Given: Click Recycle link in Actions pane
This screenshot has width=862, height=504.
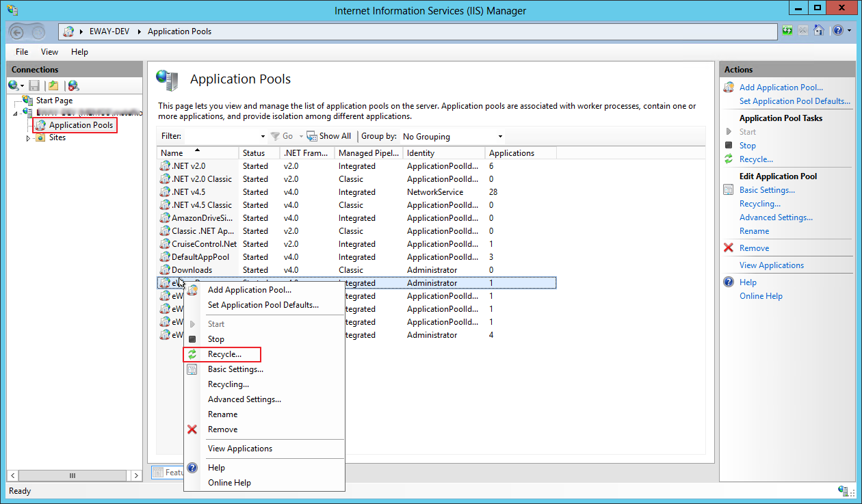Looking at the screenshot, I should 756,159.
